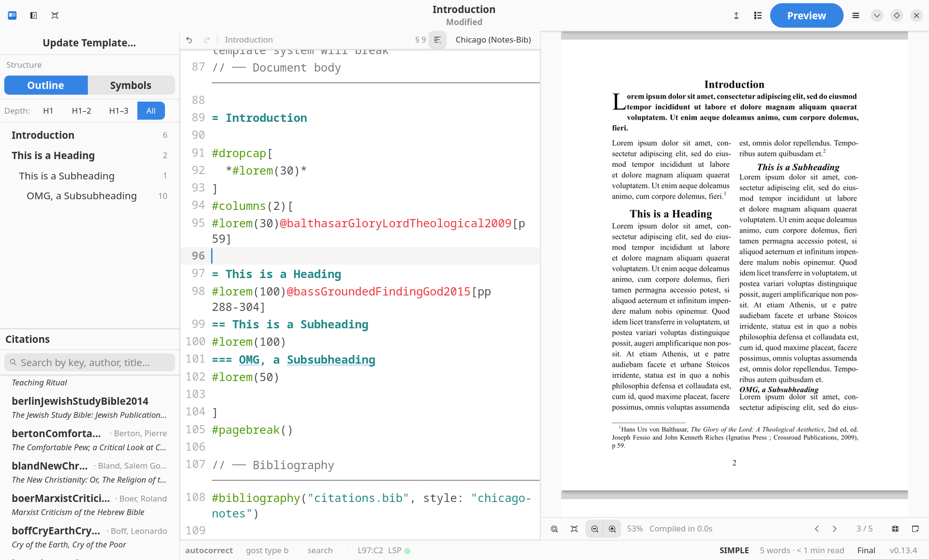Click the v0.13.4 version label

click(903, 550)
